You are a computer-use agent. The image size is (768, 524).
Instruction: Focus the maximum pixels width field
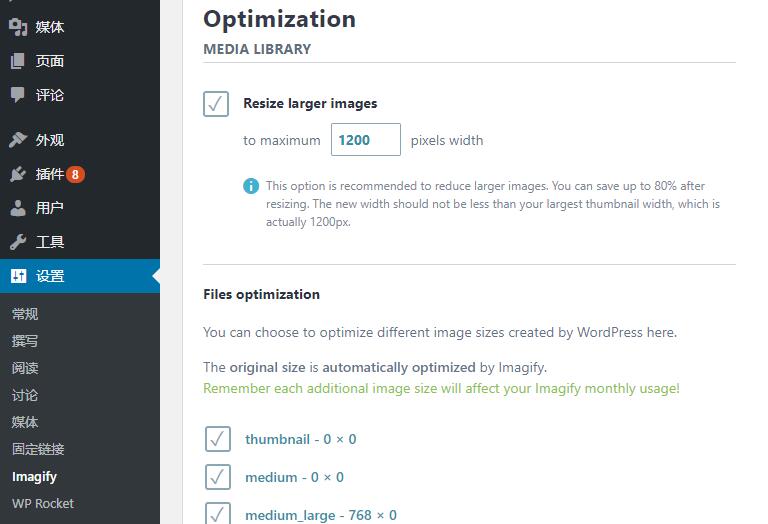tap(366, 140)
